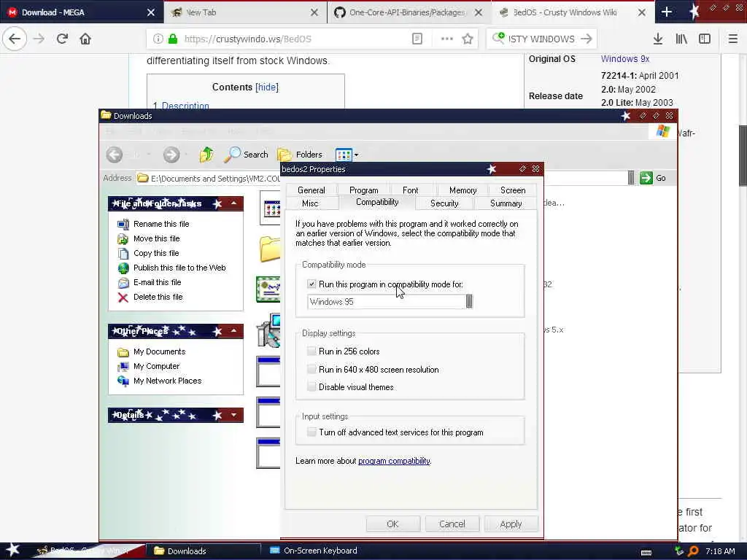
Task: View site information icon in URL bar
Action: pyautogui.click(x=158, y=39)
